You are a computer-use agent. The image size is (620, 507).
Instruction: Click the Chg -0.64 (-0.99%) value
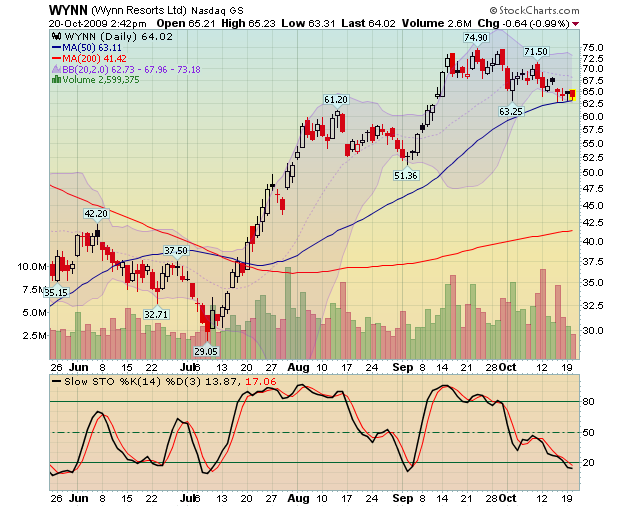pos(524,23)
